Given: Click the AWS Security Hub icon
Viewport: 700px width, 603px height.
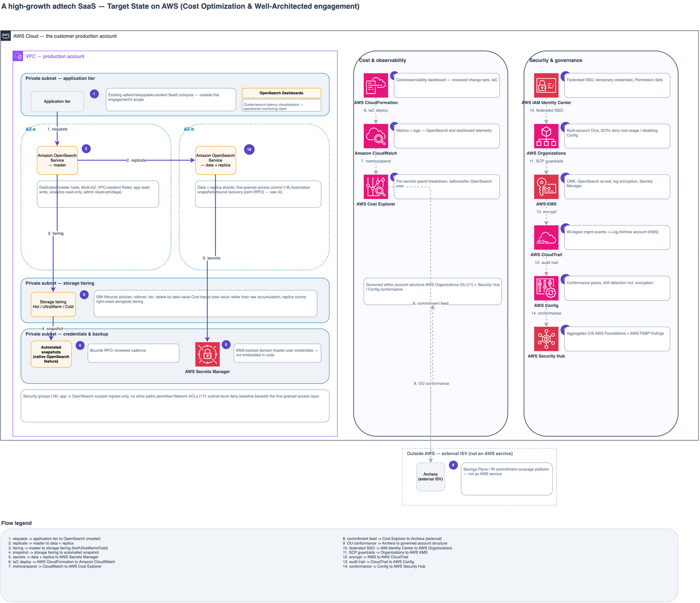Looking at the screenshot, I should (x=546, y=339).
